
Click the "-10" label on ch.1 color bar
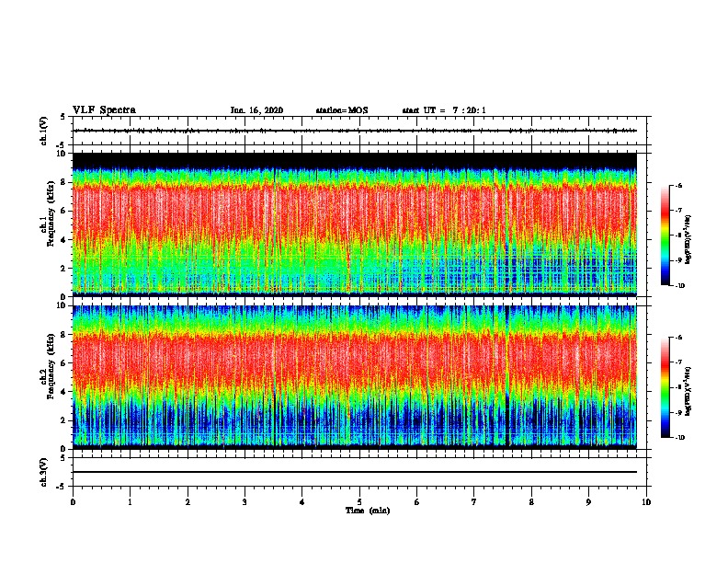click(679, 286)
